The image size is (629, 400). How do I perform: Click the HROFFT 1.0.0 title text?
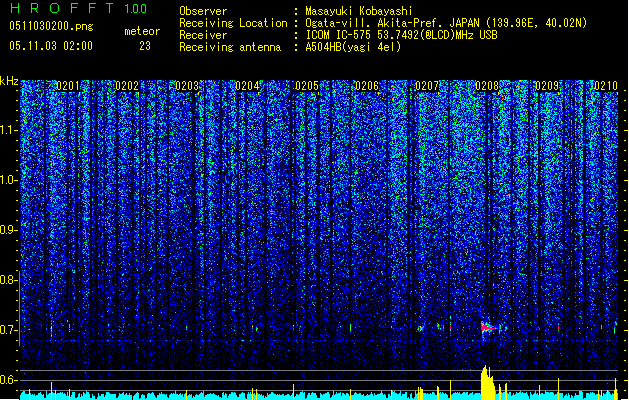point(78,8)
